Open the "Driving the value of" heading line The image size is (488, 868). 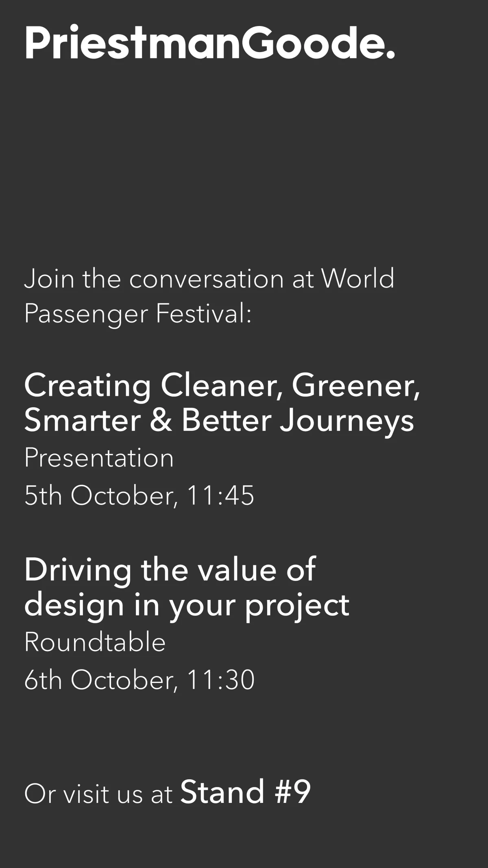170,570
